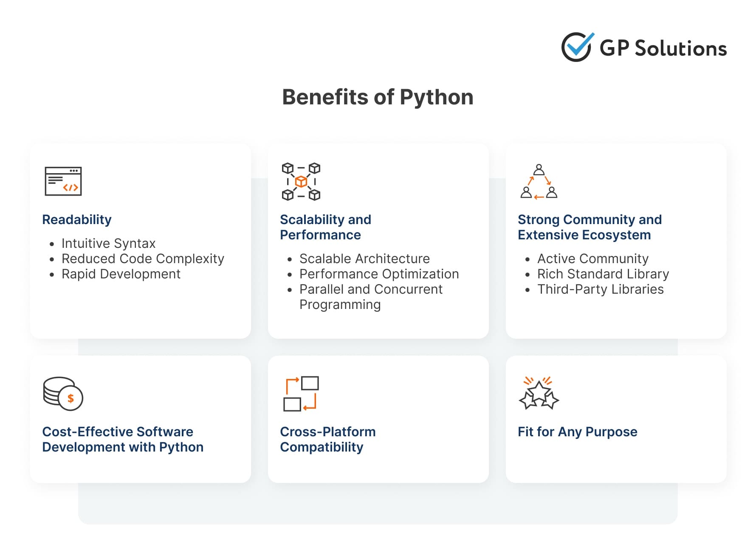The width and height of the screenshot is (756, 550).
Task: Click the Fit for Any Purpose heading
Action: (577, 432)
